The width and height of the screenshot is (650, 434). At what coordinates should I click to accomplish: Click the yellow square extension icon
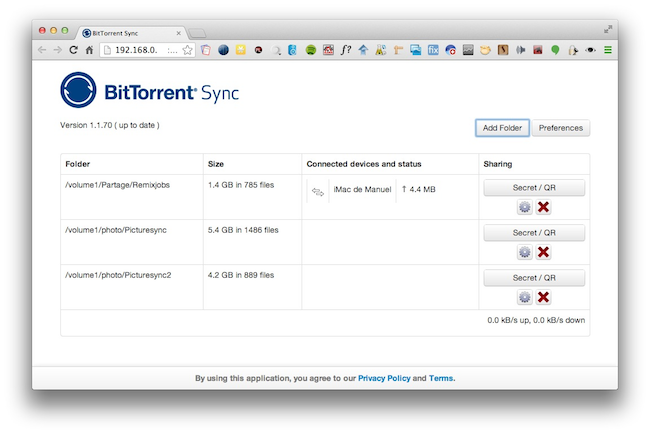tap(241, 50)
